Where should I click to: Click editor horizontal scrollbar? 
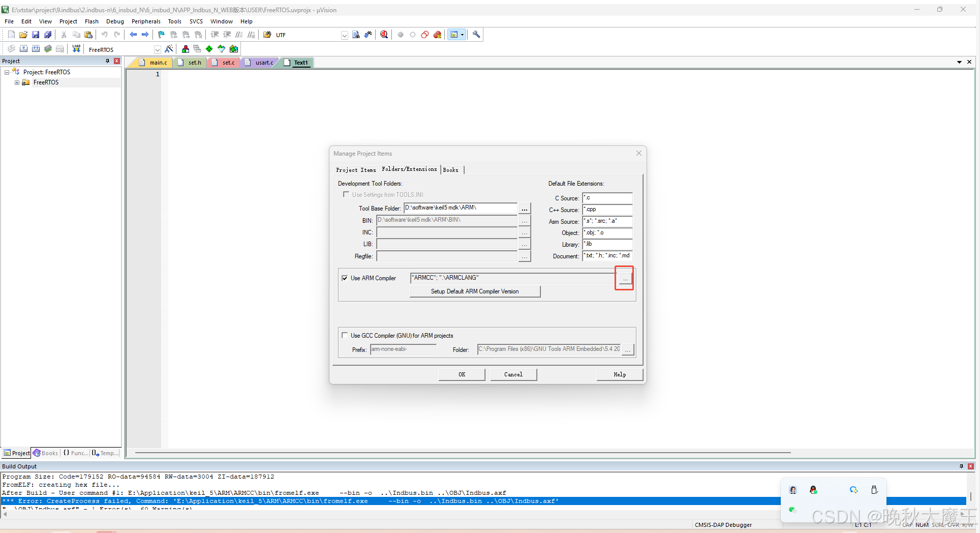[x=463, y=452]
